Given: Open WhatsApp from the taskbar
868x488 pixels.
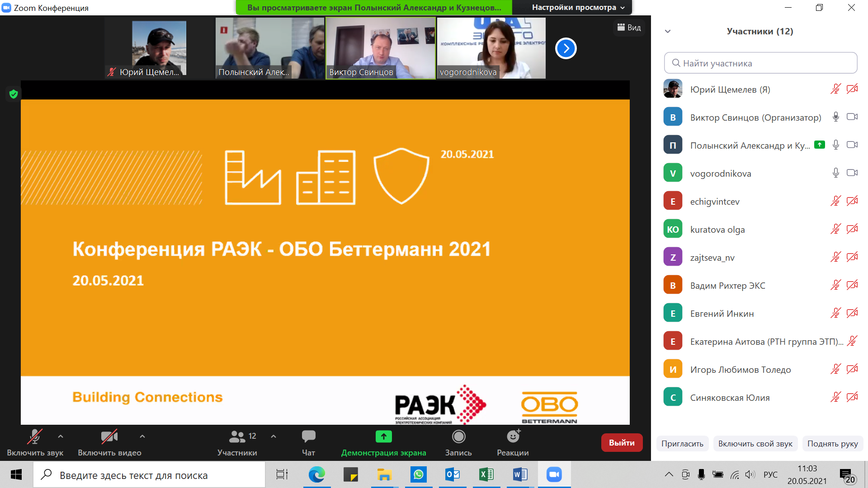Looking at the screenshot, I should coord(418,474).
